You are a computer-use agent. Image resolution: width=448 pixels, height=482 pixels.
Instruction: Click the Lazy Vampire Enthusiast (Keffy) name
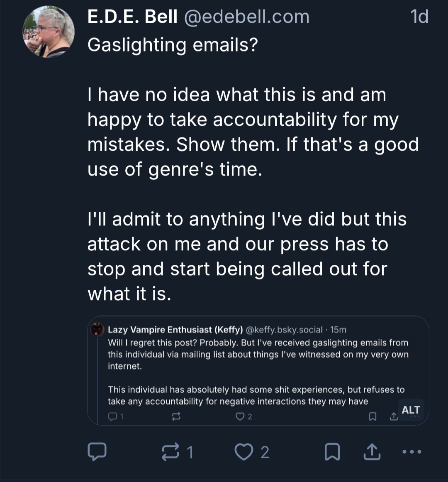[x=175, y=330]
